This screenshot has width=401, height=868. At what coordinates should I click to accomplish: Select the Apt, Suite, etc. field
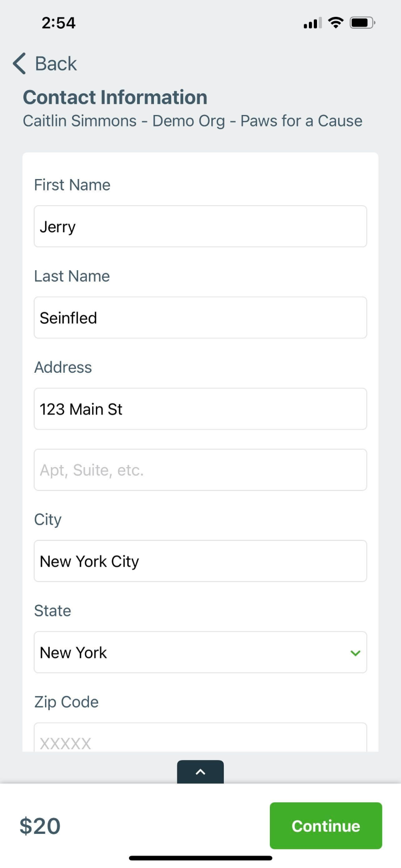pos(200,470)
